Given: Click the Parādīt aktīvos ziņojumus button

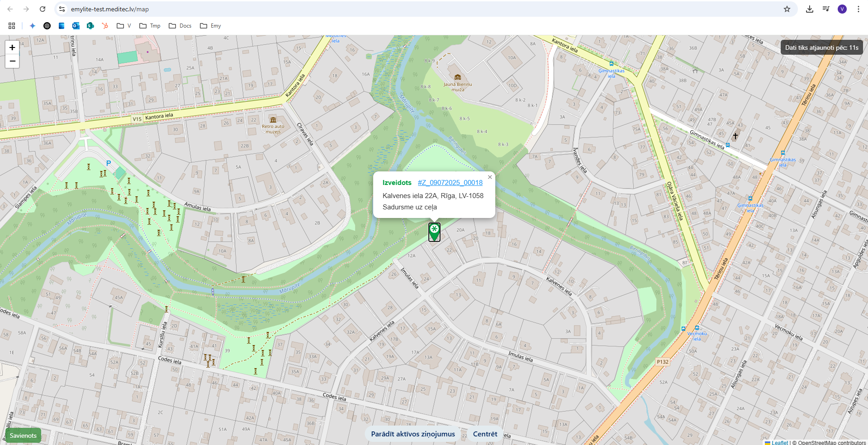Looking at the screenshot, I should (413, 434).
